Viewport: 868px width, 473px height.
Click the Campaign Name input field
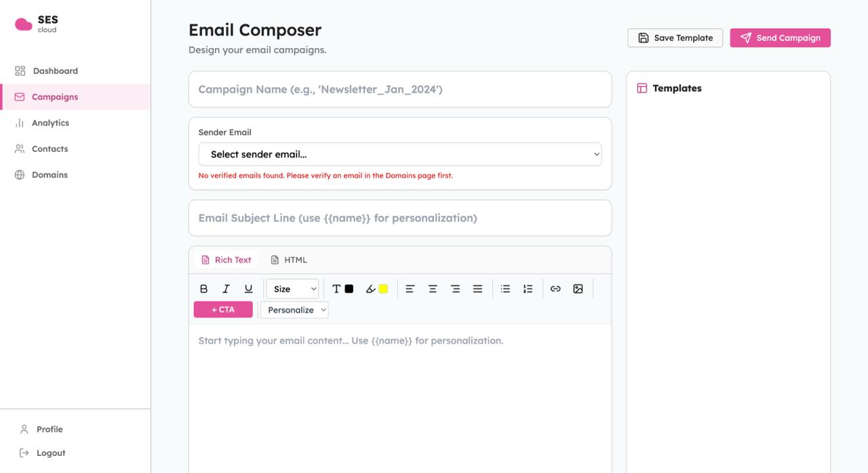(400, 89)
